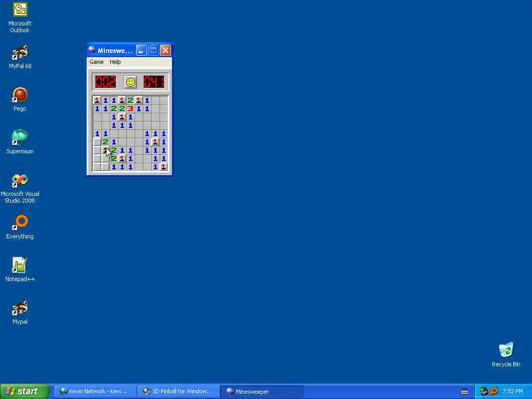This screenshot has width=532, height=399.
Task: Click the covered square left of the flag under the pointer
Action: tap(97, 150)
